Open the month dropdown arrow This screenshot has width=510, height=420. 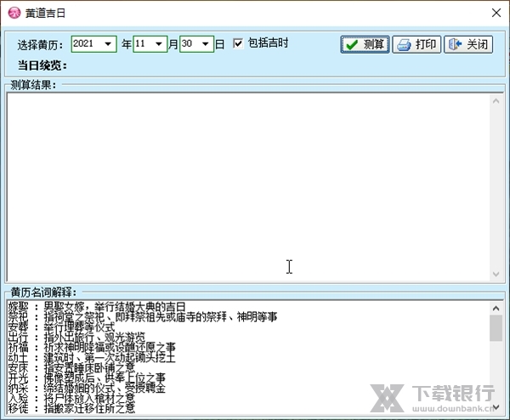(x=158, y=44)
